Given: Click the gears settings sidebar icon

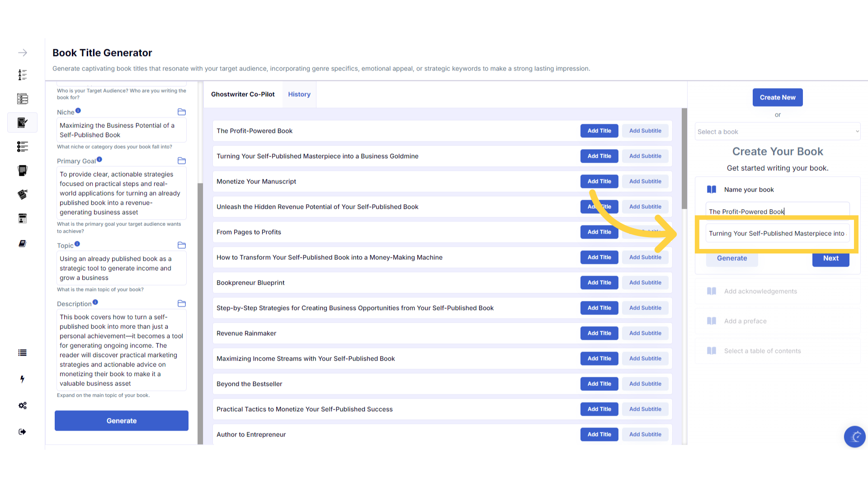Looking at the screenshot, I should pyautogui.click(x=23, y=405).
